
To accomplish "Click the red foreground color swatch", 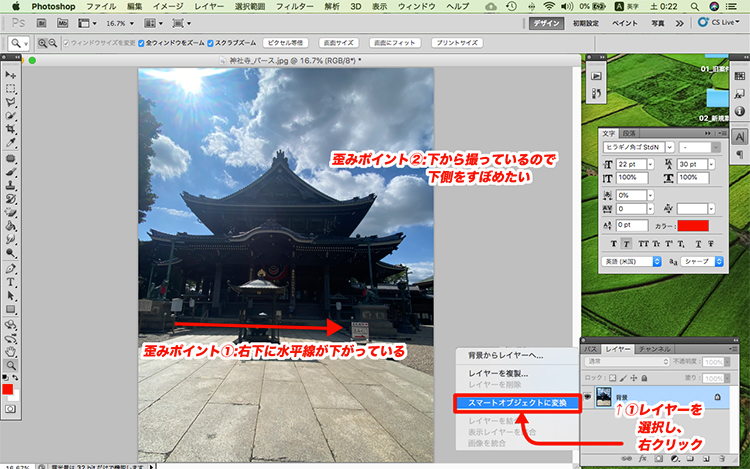I will [x=8, y=389].
